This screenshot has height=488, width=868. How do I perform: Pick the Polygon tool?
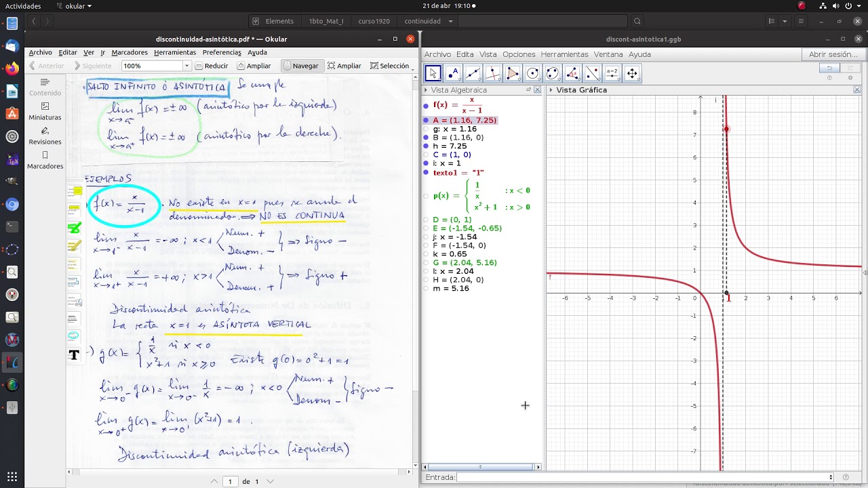(x=513, y=73)
